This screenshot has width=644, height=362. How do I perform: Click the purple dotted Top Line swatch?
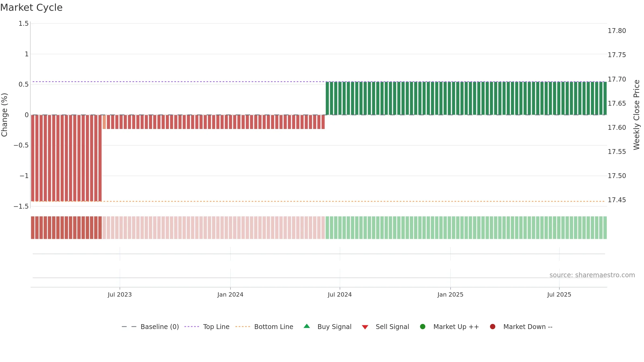192,327
